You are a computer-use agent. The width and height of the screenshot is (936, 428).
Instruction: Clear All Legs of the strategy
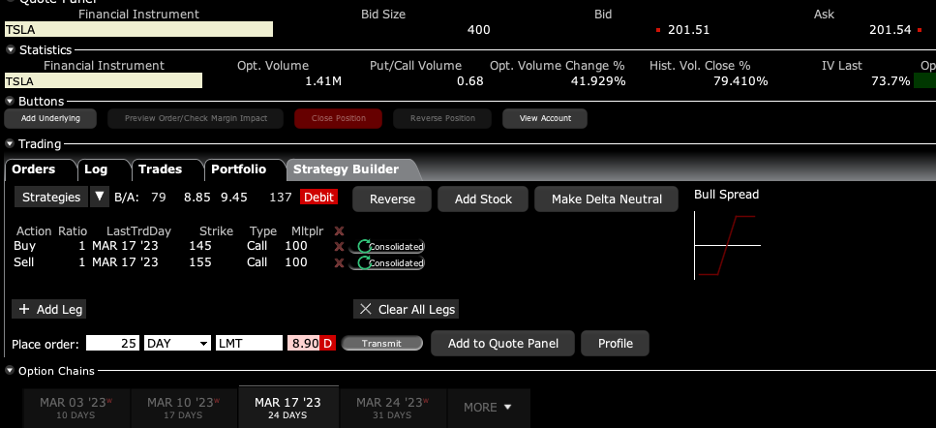[x=406, y=309]
